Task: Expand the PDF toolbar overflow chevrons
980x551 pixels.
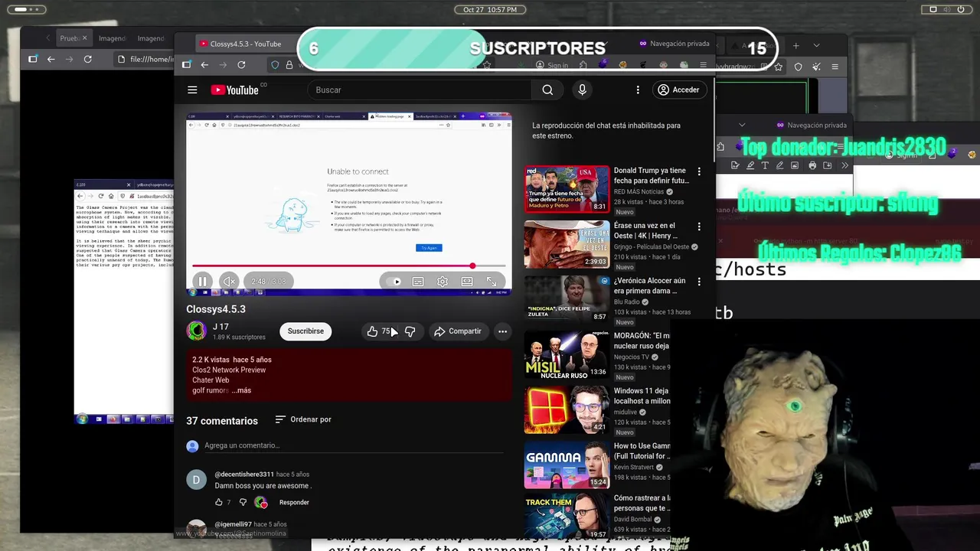Action: coord(844,165)
